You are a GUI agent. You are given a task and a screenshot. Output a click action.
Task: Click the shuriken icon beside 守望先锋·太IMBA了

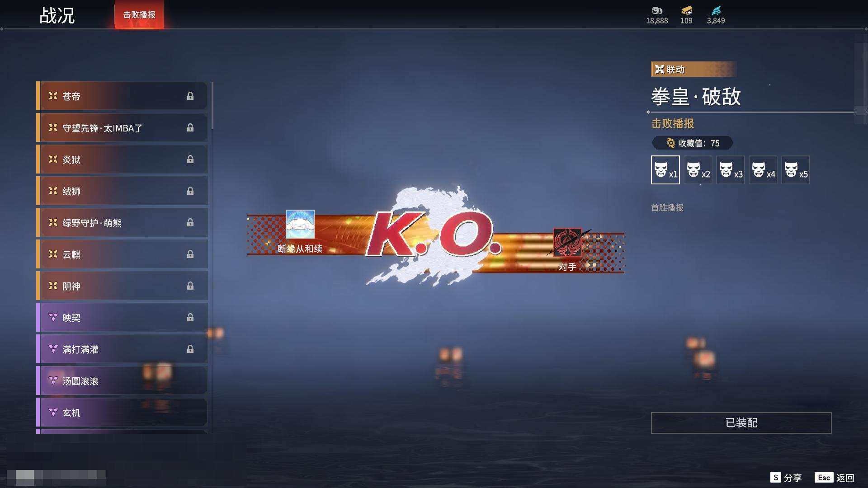52,128
